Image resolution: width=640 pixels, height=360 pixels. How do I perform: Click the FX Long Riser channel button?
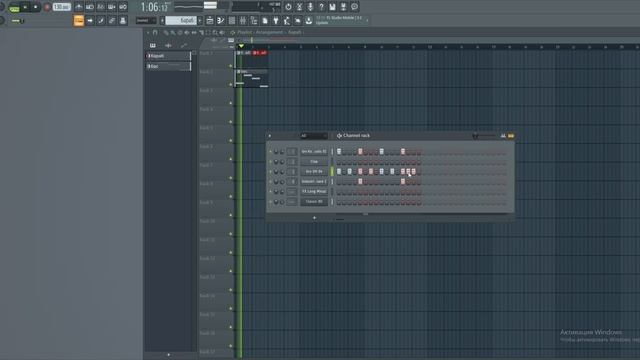click(x=314, y=191)
